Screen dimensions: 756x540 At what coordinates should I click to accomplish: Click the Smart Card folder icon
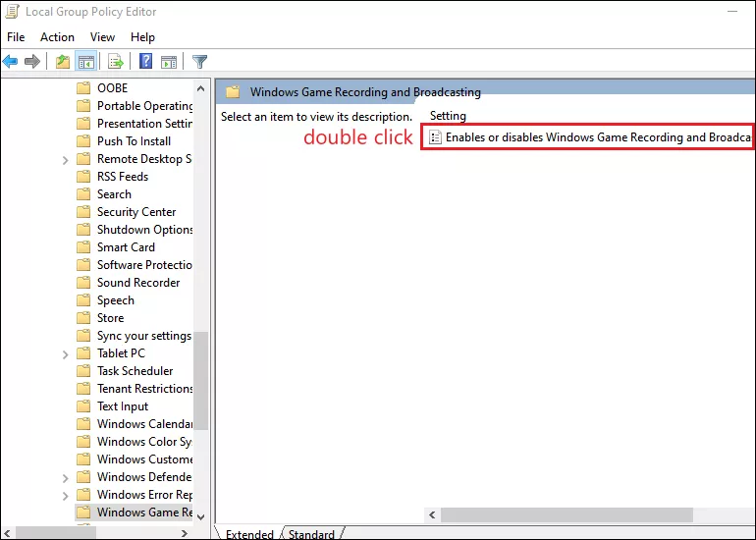point(83,247)
